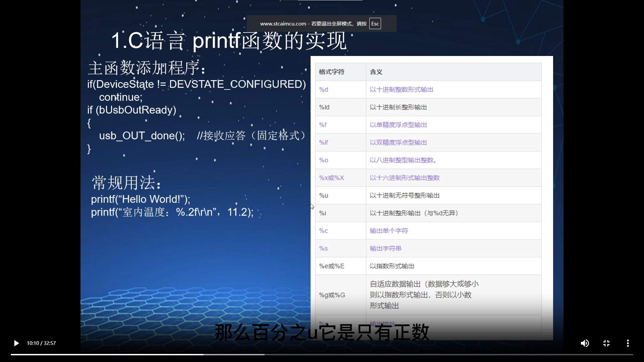Play the paused video
The height and width of the screenshot is (362, 644).
16,343
